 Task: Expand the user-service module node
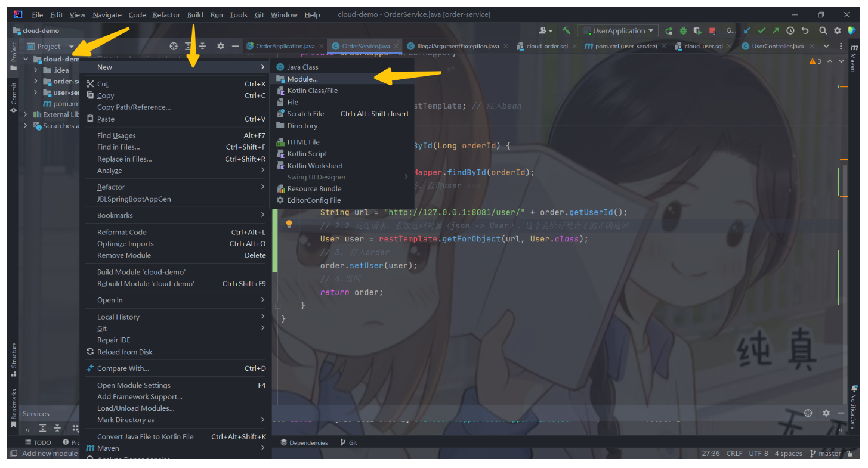(x=36, y=92)
